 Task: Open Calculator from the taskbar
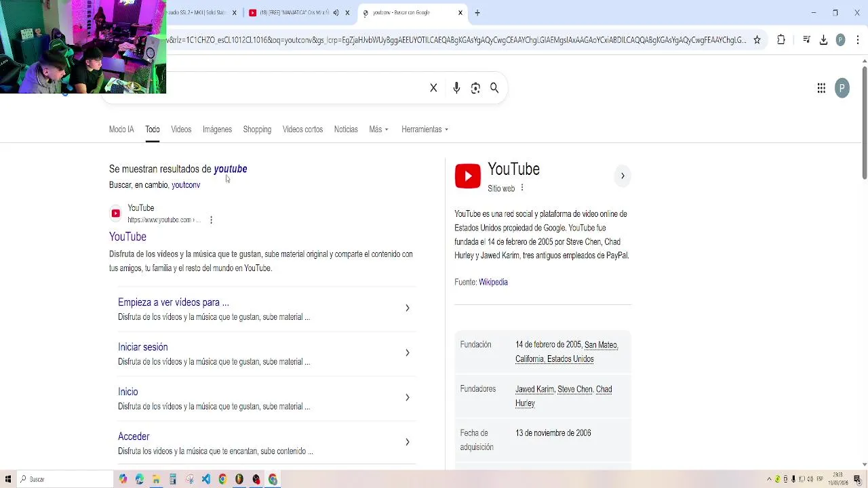173,479
